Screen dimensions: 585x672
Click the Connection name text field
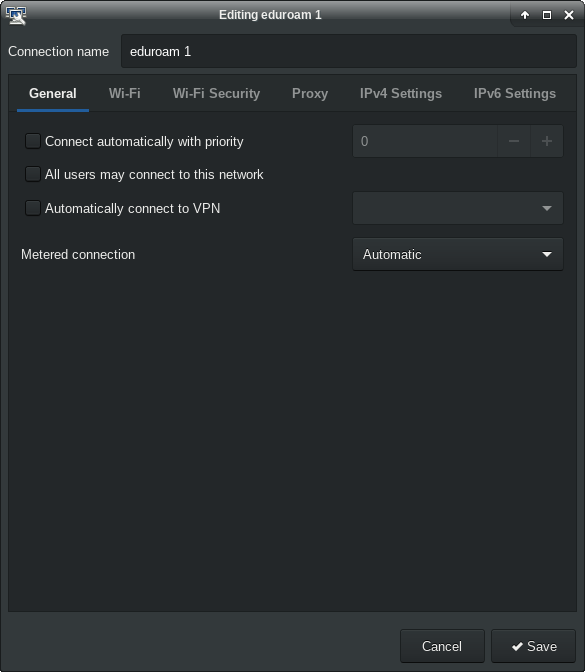click(x=349, y=51)
